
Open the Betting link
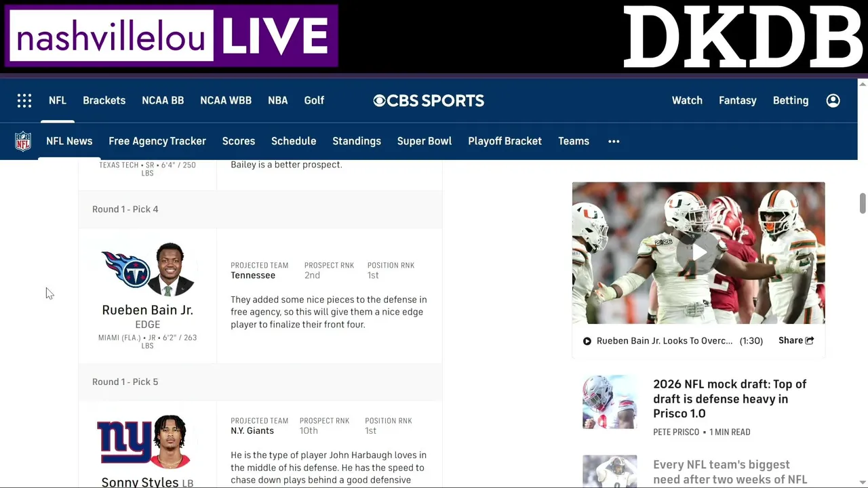(791, 100)
